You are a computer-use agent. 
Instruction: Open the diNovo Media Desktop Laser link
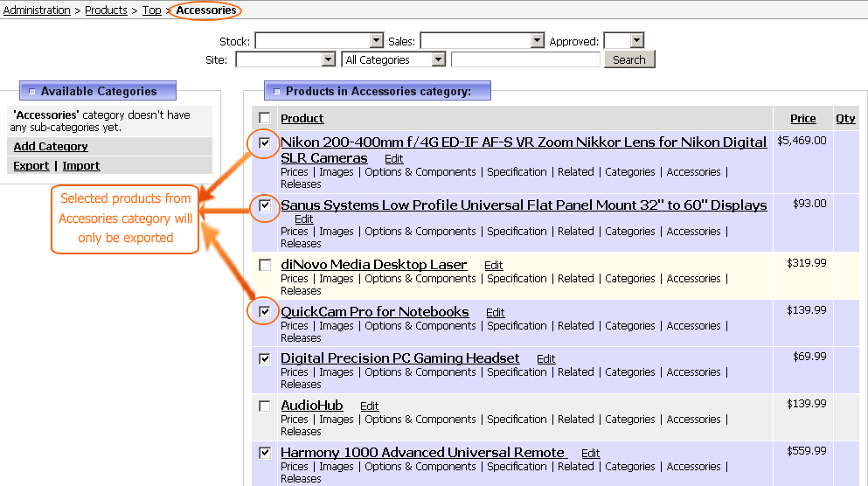373,265
